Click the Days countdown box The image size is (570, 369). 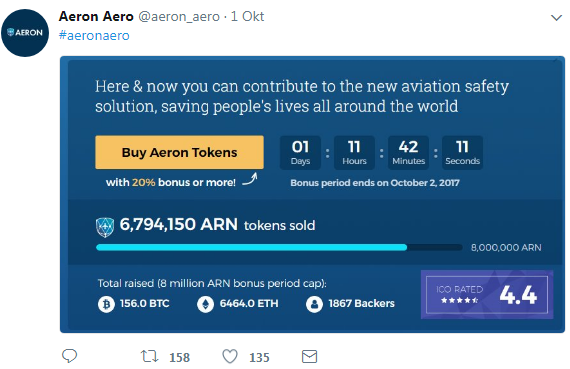300,153
